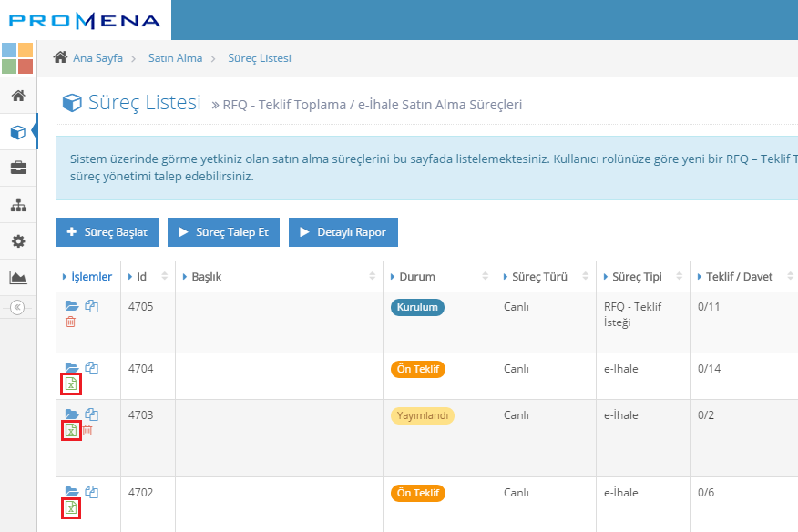
Task: Click Canlı cell in row 4703
Action: (516, 414)
